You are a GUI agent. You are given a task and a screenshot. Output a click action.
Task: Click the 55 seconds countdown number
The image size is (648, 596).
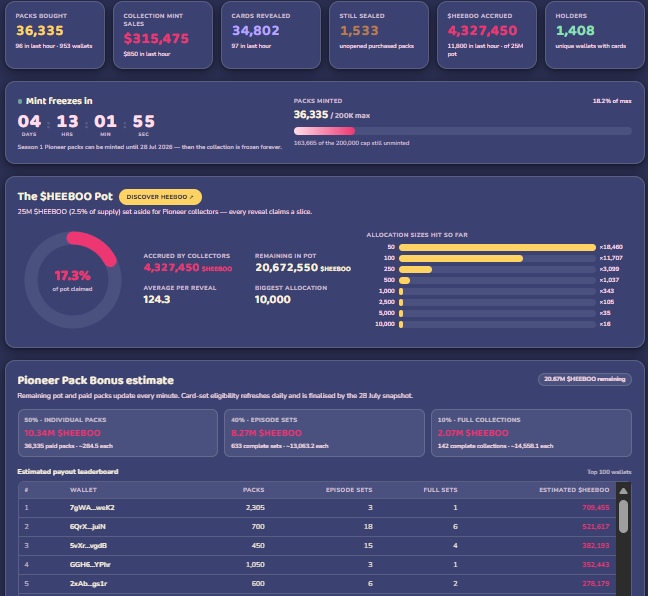143,122
